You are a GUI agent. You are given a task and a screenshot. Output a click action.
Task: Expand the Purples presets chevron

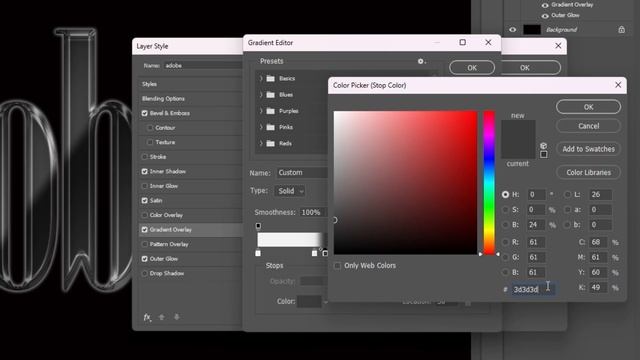[261, 111]
